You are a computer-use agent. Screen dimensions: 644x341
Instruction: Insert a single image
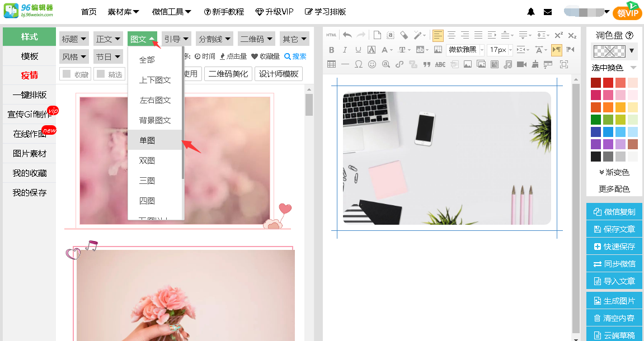point(467,64)
